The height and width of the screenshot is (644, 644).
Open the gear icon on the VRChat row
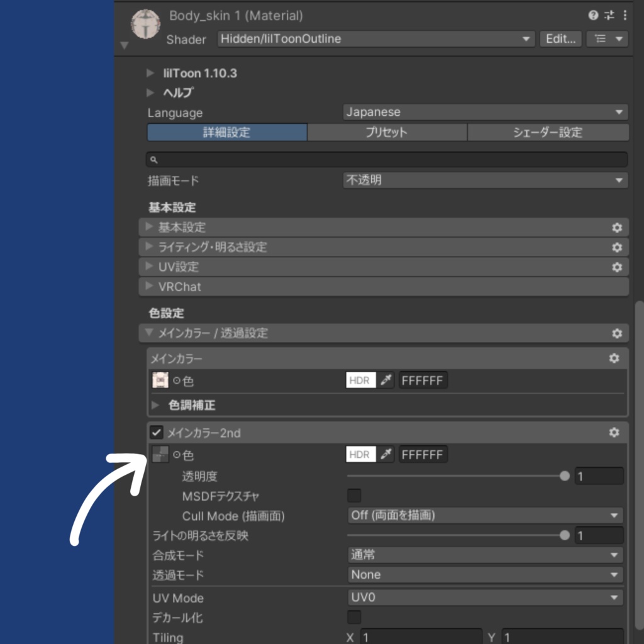point(617,287)
